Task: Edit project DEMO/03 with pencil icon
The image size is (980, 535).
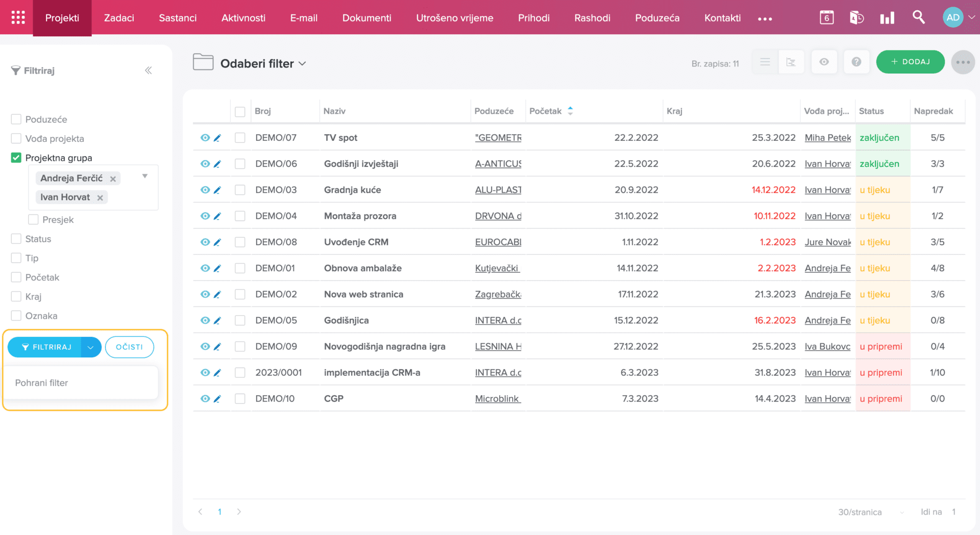Action: 217,190
